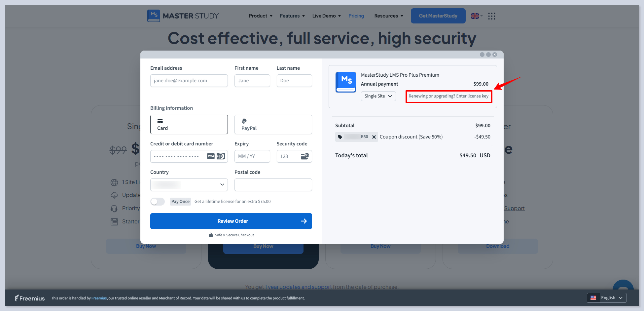Click the security code card hint icon

click(304, 156)
